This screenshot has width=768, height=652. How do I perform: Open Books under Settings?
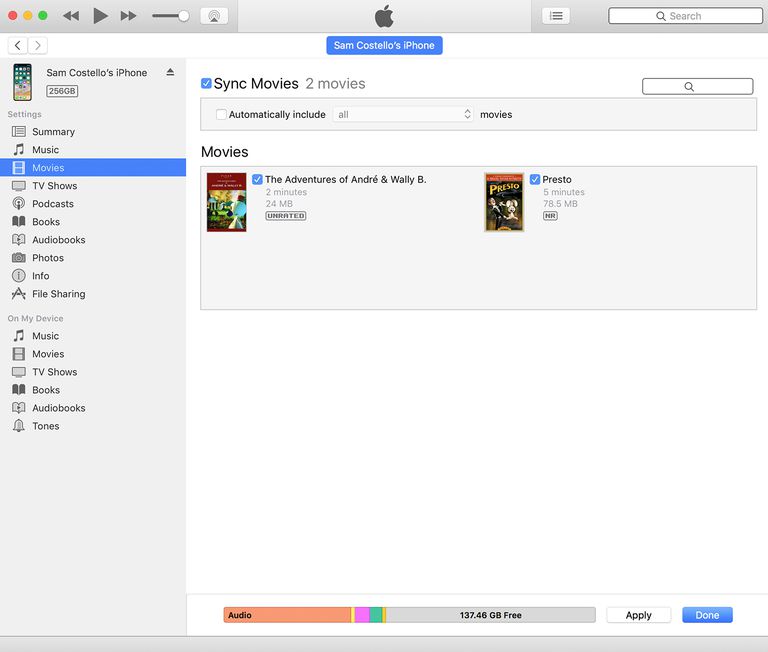tap(93, 222)
